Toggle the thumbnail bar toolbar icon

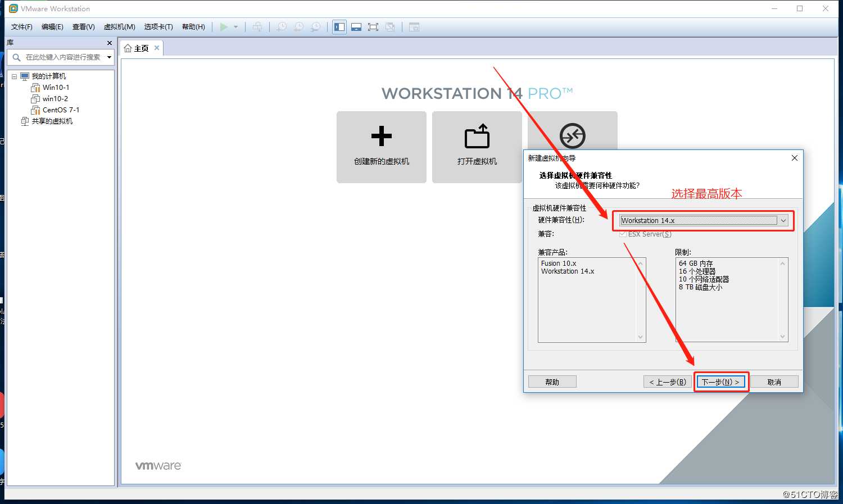(356, 27)
